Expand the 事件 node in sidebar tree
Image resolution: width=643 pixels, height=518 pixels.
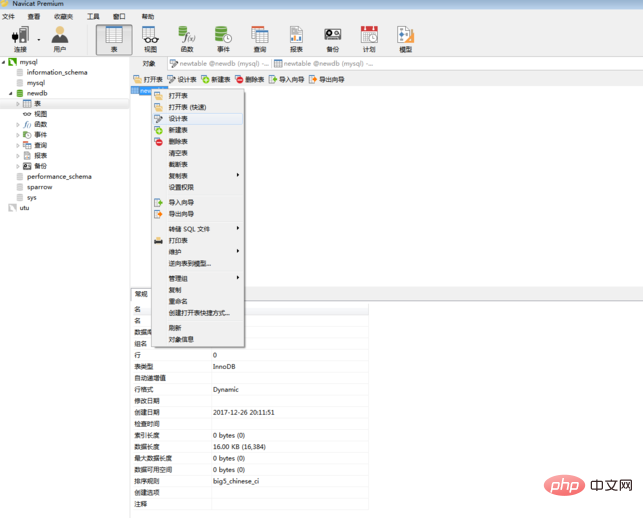pos(18,135)
